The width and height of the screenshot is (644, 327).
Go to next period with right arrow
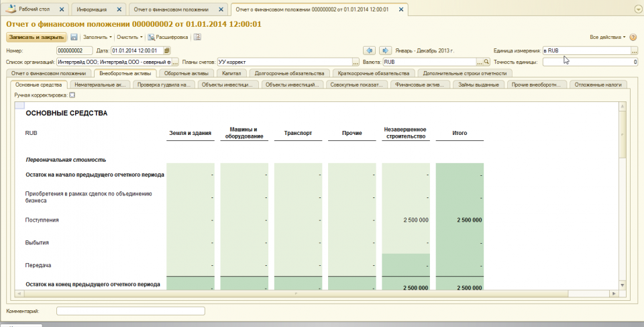385,50
